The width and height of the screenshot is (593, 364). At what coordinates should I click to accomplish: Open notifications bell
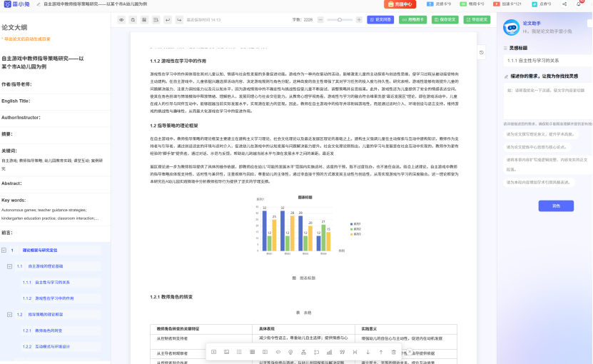coord(579,4)
